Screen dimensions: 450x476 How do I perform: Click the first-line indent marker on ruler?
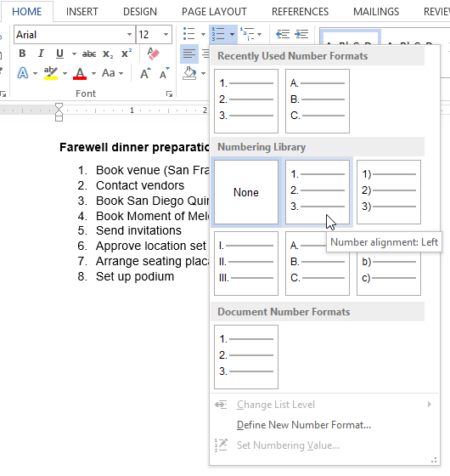click(59, 106)
